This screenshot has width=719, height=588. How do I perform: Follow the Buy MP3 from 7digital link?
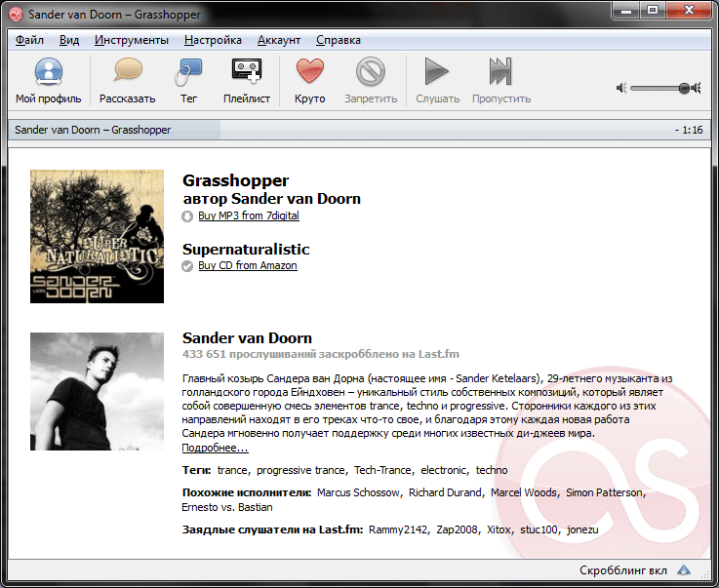[x=249, y=216]
